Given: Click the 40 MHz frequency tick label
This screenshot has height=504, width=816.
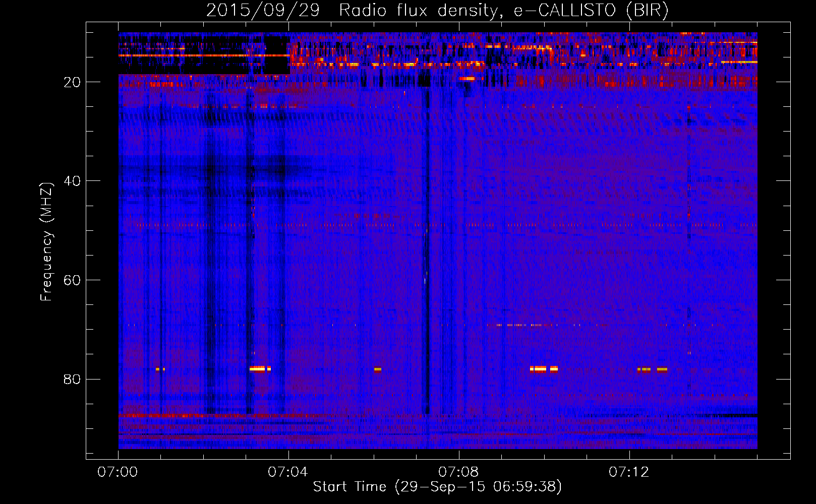Looking at the screenshot, I should [72, 181].
